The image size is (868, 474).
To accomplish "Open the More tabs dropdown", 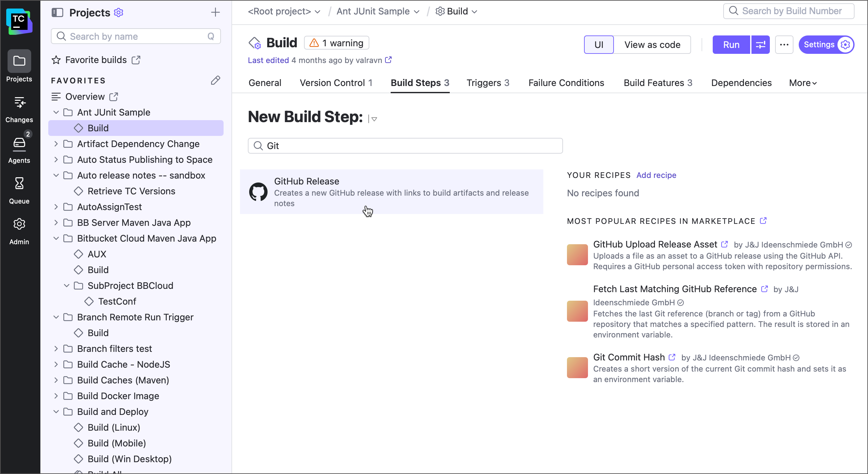I will point(803,83).
